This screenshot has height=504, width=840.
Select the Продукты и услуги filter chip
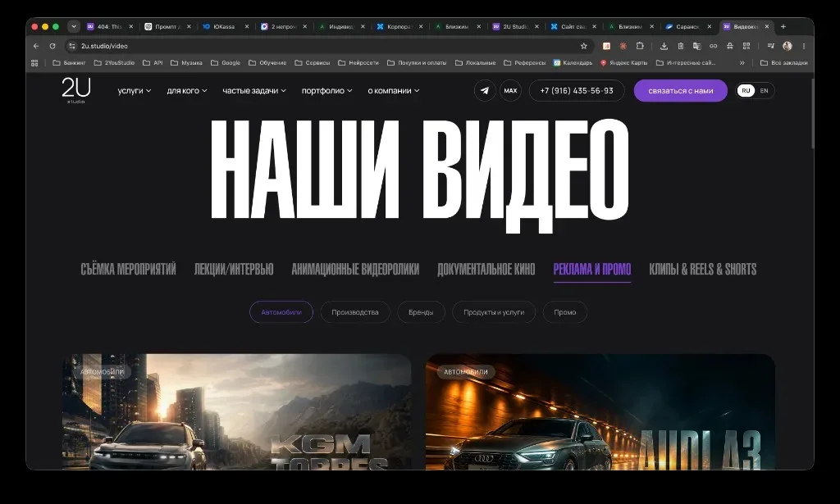tap(493, 312)
